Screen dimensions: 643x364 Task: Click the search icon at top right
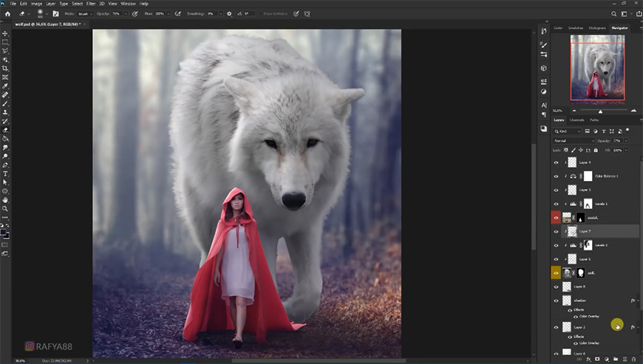[x=614, y=14]
